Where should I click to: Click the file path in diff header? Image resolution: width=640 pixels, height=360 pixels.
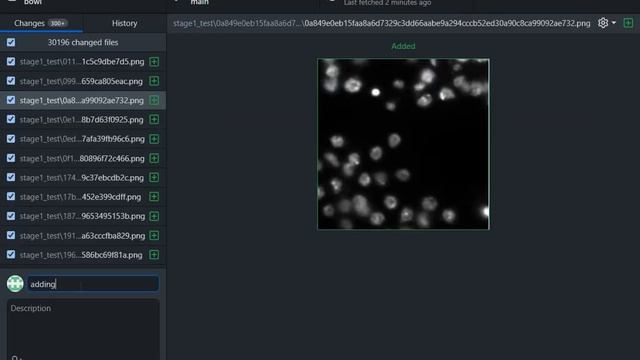382,23
